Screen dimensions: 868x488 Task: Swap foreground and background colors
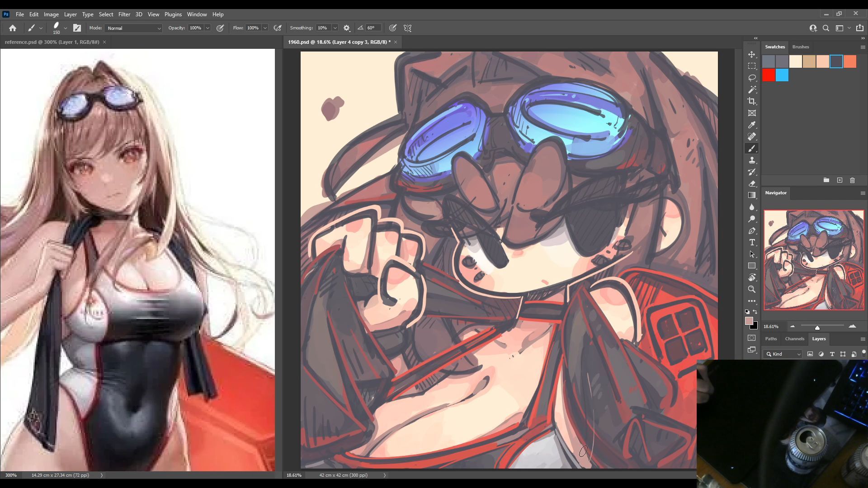click(x=755, y=312)
